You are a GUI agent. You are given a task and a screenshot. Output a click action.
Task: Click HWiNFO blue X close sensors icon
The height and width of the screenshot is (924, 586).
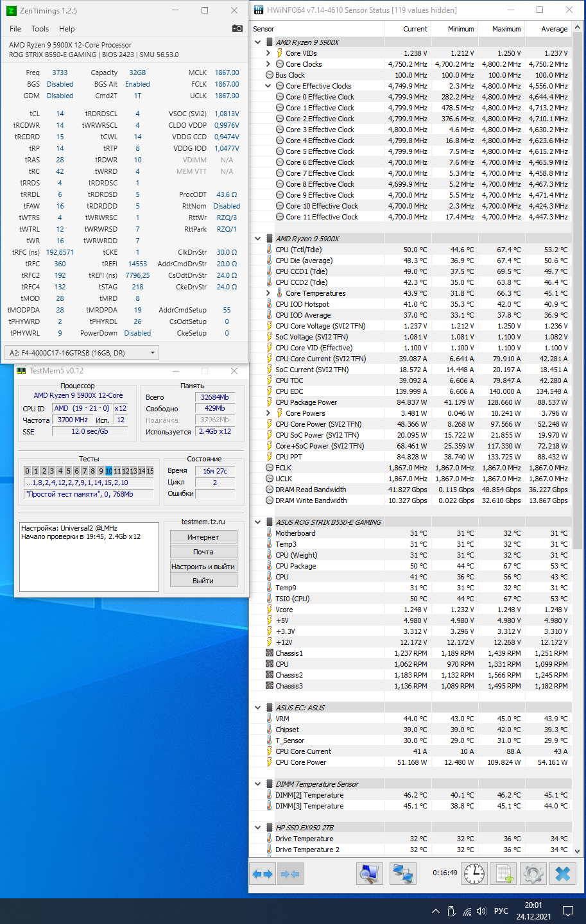pyautogui.click(x=563, y=873)
